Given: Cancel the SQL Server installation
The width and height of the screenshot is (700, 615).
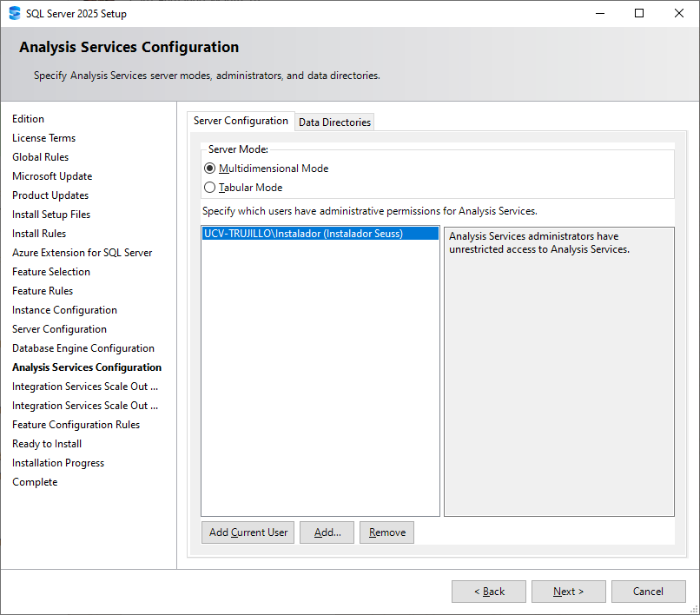Looking at the screenshot, I should coord(648,592).
